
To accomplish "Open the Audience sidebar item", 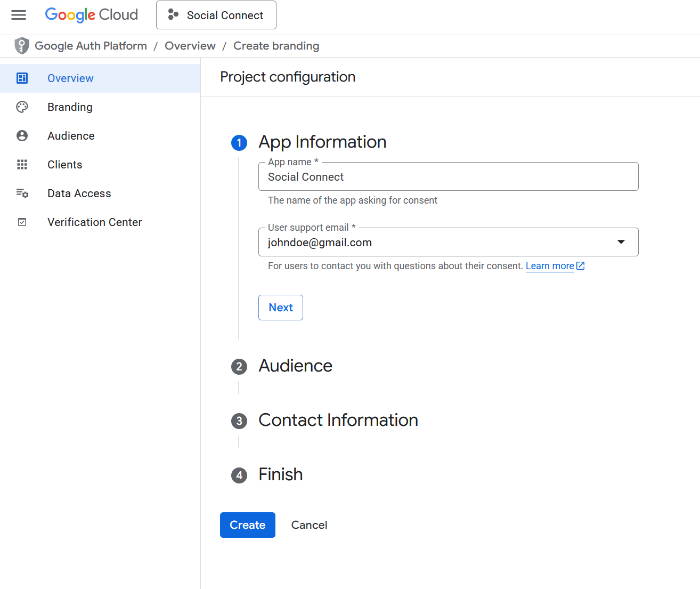I will [100, 136].
